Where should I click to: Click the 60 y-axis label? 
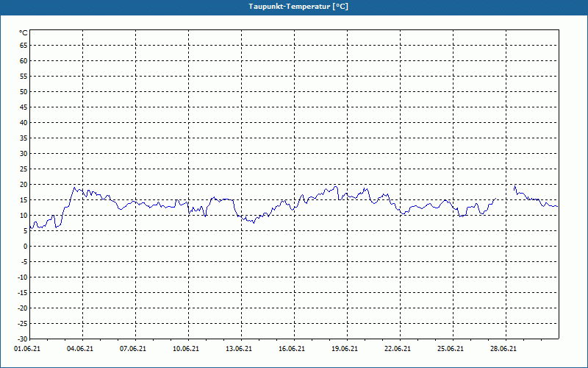click(24, 61)
